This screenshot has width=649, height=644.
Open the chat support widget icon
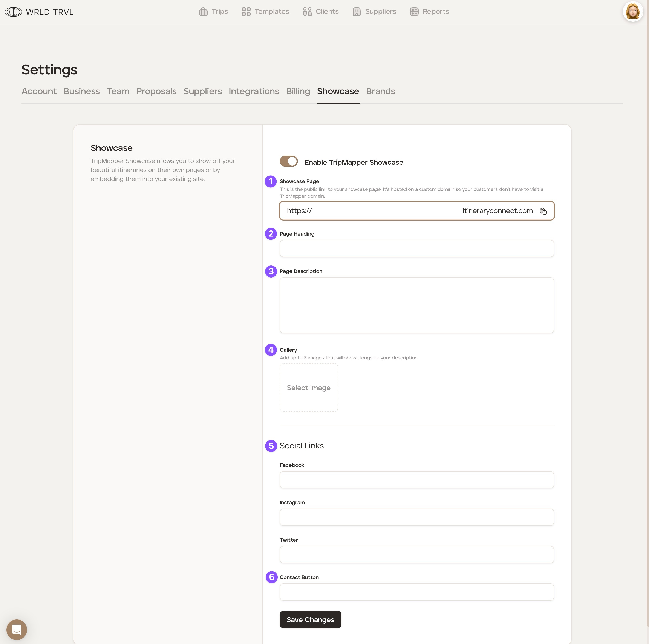point(17,630)
